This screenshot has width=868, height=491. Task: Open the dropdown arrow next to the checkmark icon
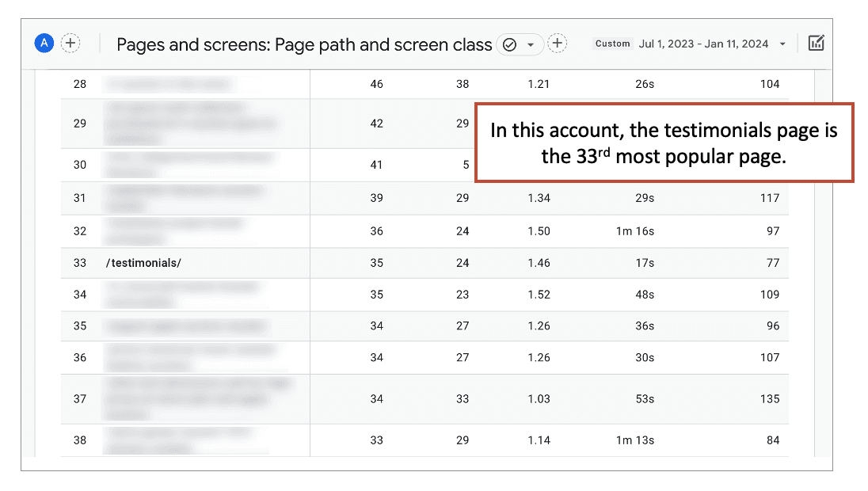click(531, 44)
